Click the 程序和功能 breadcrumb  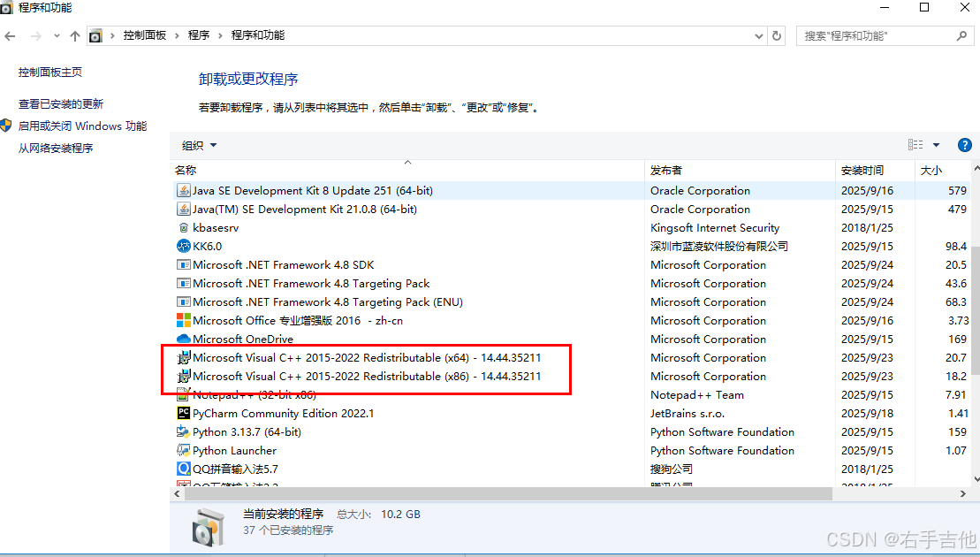(x=257, y=35)
